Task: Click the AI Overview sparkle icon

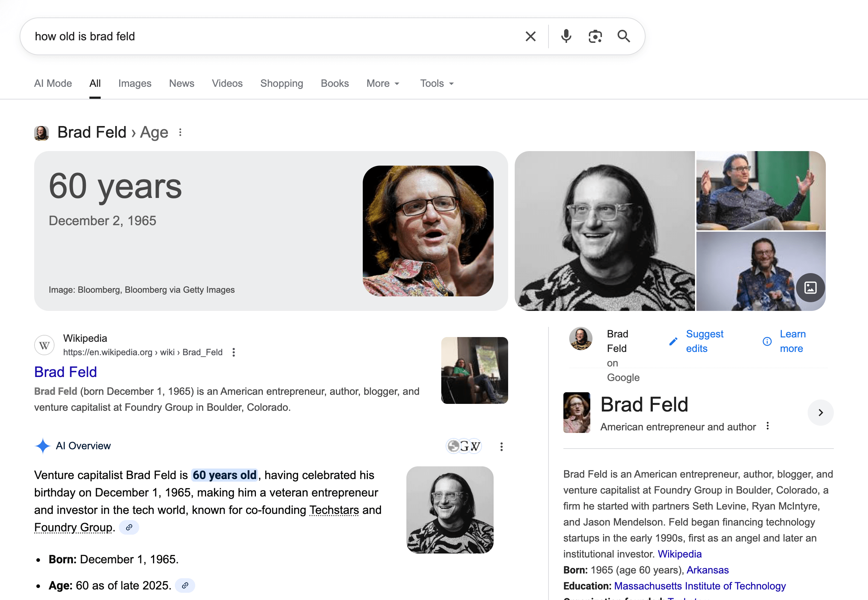Action: tap(43, 446)
